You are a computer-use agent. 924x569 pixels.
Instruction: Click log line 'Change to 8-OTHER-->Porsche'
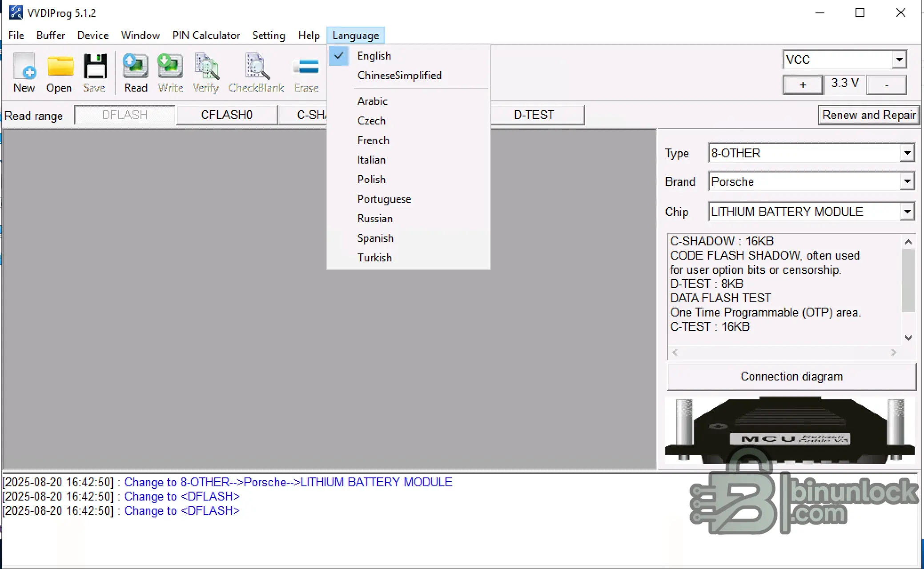288,482
